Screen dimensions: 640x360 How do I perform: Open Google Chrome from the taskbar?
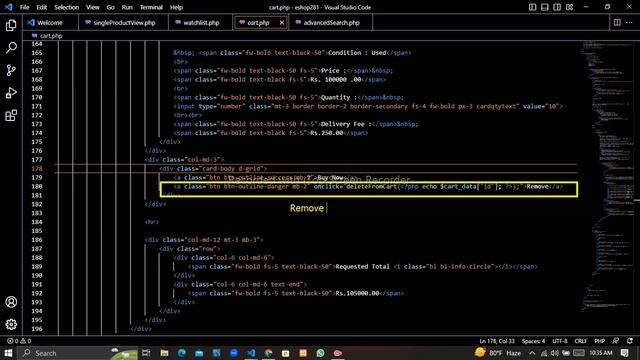point(269,353)
